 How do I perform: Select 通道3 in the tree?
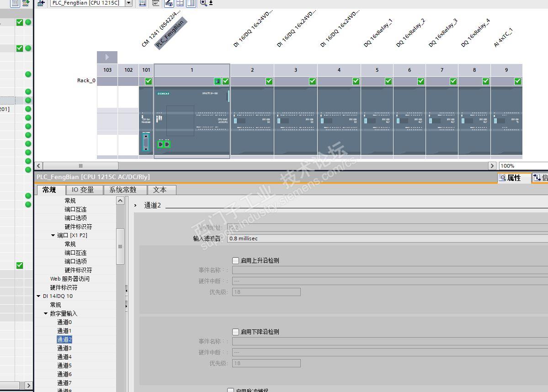point(64,348)
